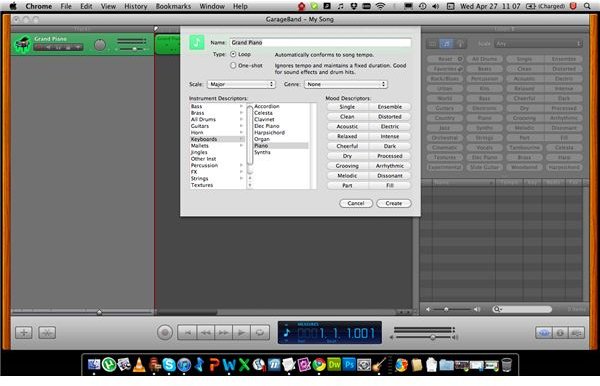
Task: Click the Grand Piano track instrument icon
Action: pos(23,44)
